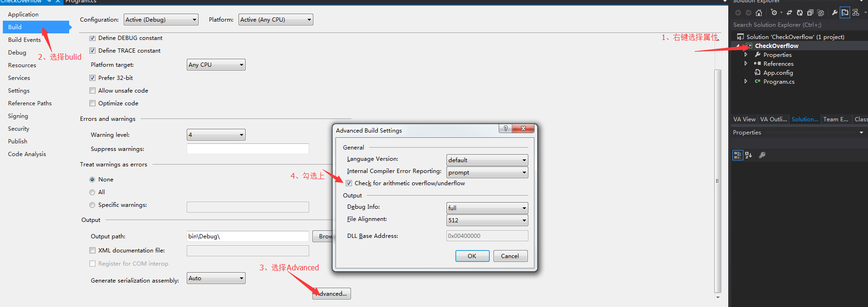The height and width of the screenshot is (307, 868).
Task: Click the Solution 'CheckOverflow' node icon
Action: click(x=741, y=37)
